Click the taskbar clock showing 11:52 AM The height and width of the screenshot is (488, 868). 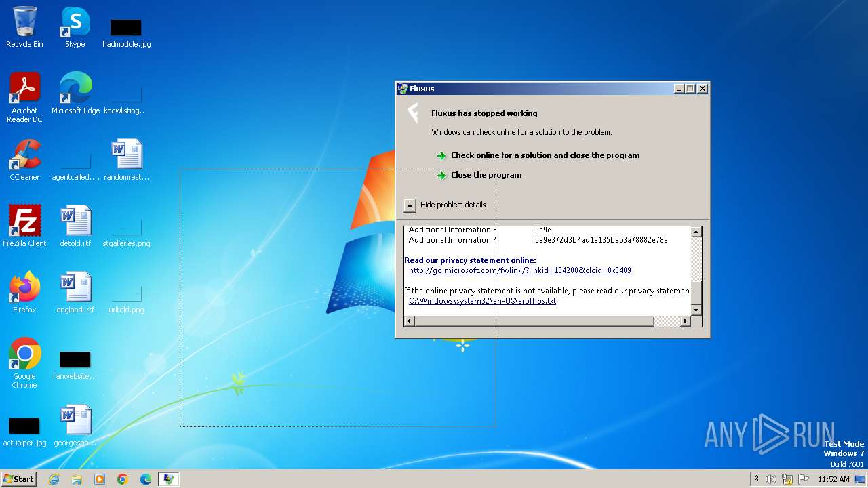[833, 479]
